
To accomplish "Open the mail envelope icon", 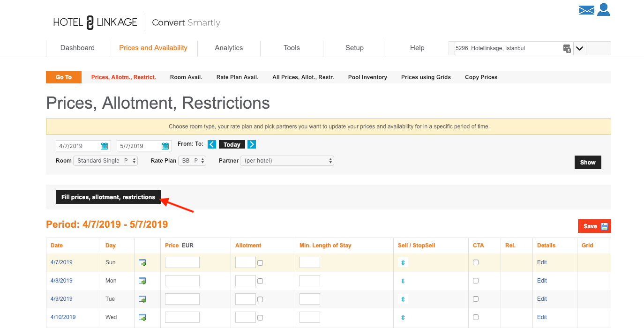I will click(x=586, y=10).
